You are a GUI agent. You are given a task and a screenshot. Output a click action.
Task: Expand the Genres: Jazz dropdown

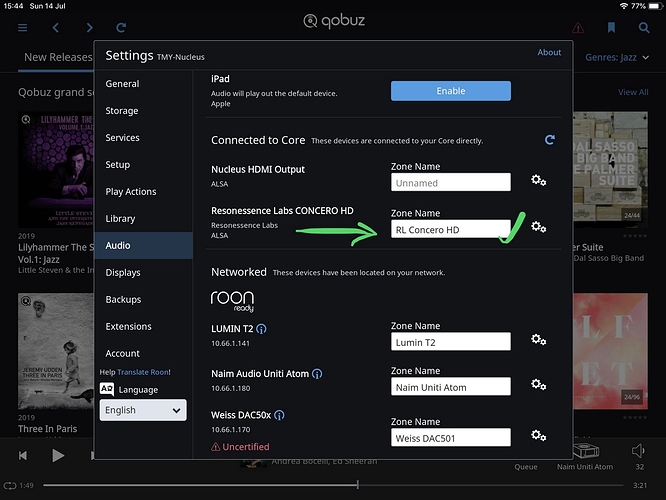[x=617, y=57]
